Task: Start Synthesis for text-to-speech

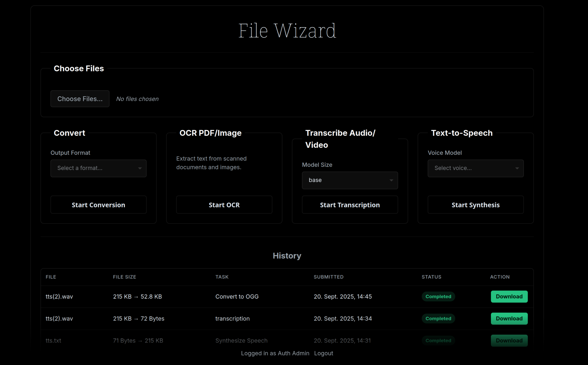Action: 475,205
